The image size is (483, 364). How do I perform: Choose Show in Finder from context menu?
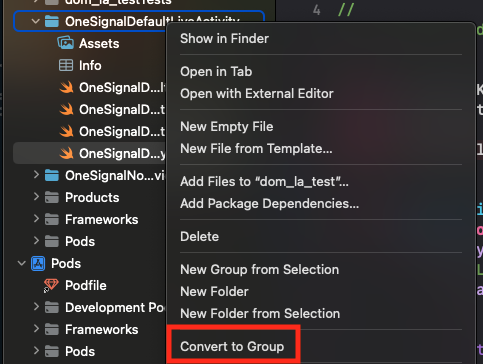click(224, 38)
